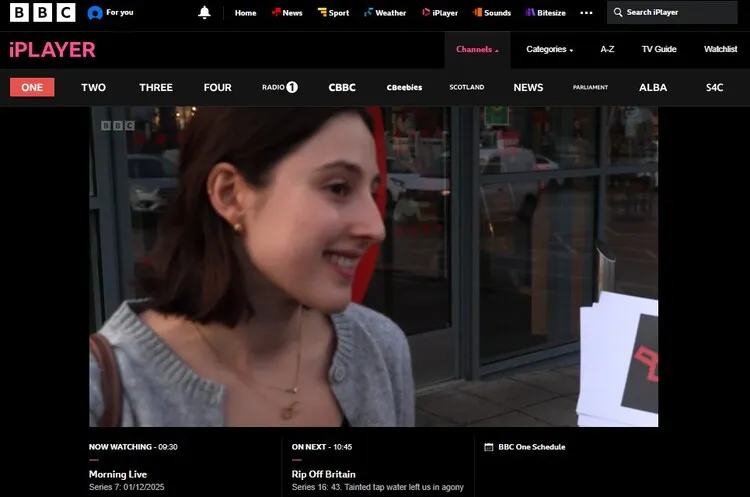The height and width of the screenshot is (497, 750).
Task: Click the pink iPlayer play icon
Action: tap(426, 12)
